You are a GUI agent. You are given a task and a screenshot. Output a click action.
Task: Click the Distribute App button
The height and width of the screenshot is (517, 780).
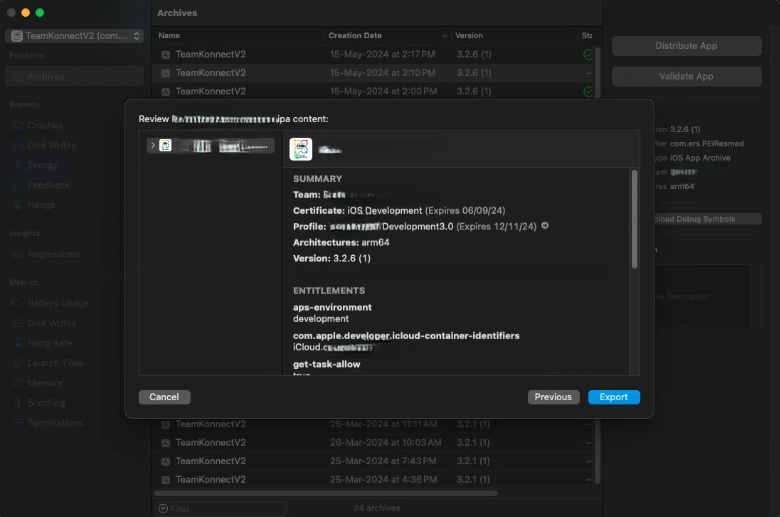[686, 46]
